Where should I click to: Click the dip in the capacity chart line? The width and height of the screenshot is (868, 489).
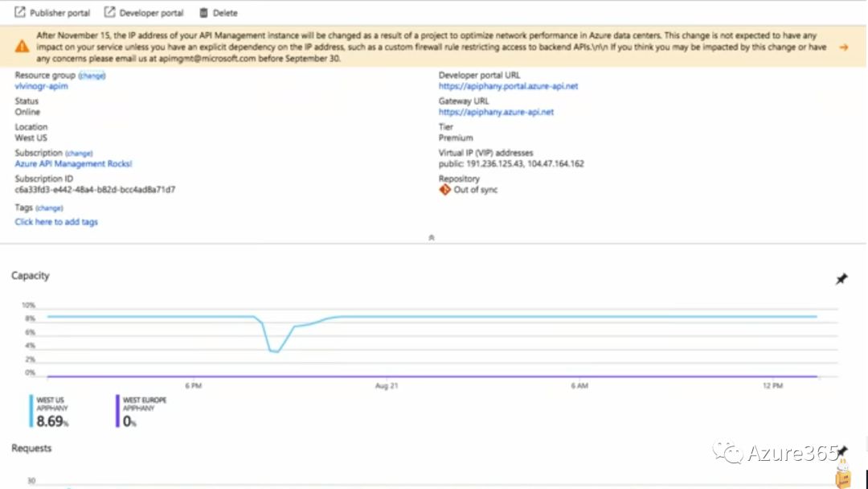(x=274, y=351)
